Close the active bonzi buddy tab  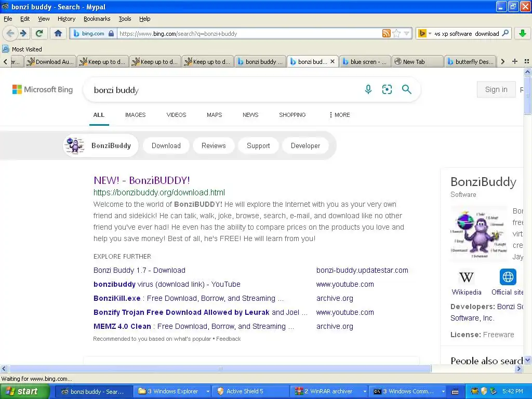(x=332, y=61)
